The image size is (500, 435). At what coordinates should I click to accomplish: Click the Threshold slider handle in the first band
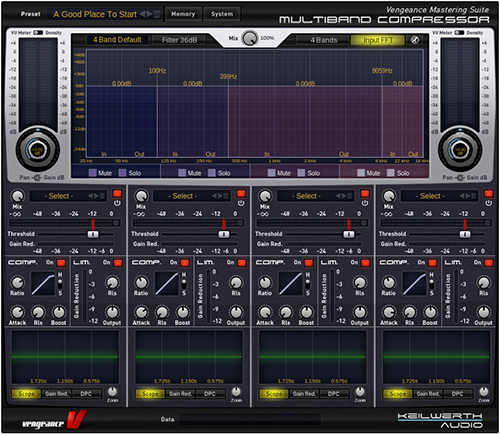(x=93, y=234)
